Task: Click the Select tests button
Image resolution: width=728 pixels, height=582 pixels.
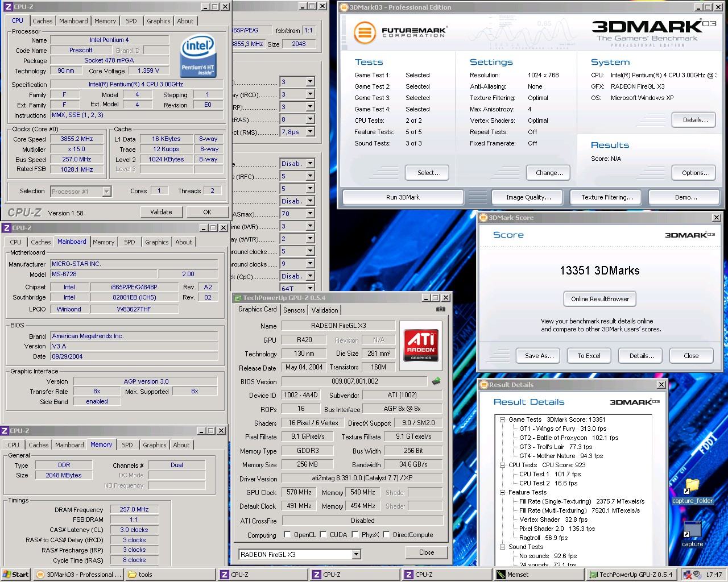Action: pyautogui.click(x=429, y=173)
